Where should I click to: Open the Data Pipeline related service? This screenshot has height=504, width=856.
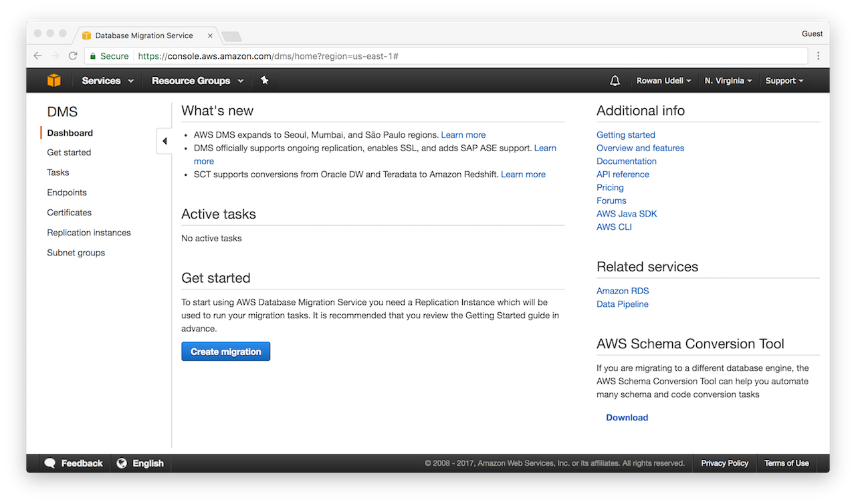point(623,304)
